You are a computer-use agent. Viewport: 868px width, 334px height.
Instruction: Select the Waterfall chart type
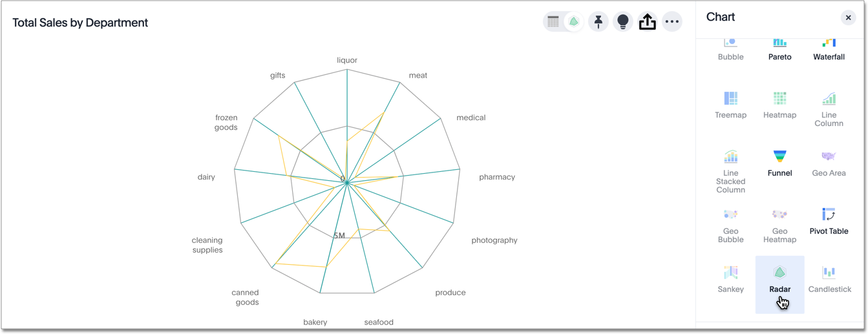tap(829, 49)
